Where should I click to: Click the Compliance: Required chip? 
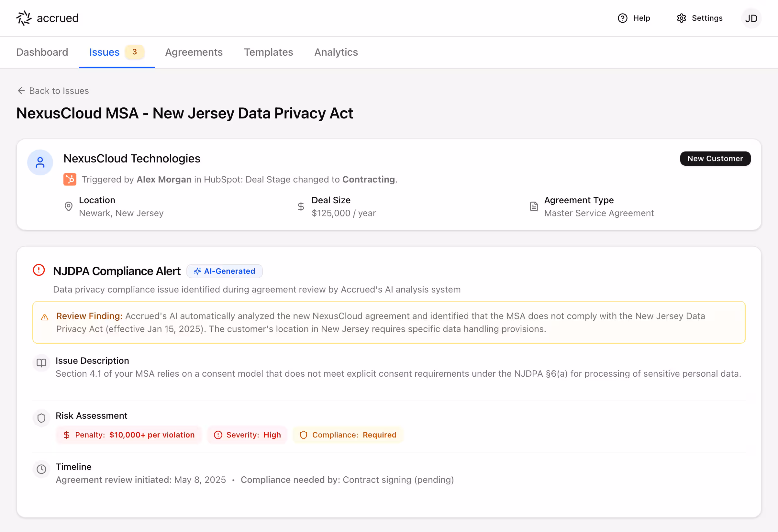click(x=348, y=435)
